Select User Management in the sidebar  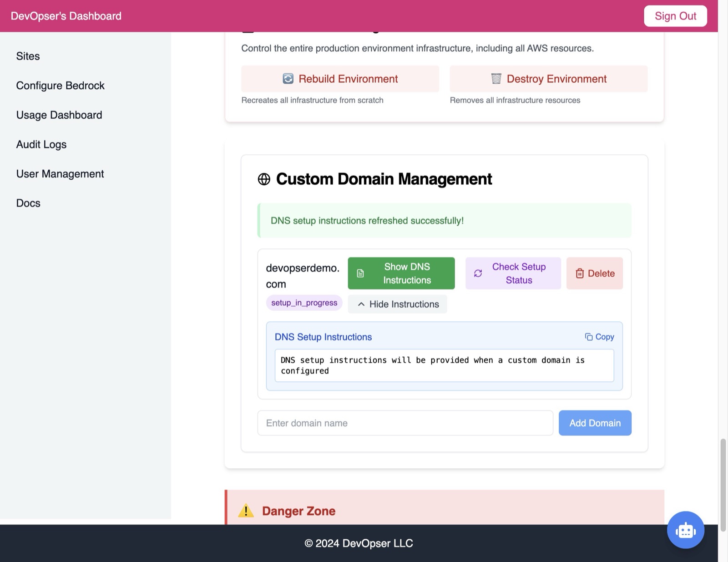point(60,174)
